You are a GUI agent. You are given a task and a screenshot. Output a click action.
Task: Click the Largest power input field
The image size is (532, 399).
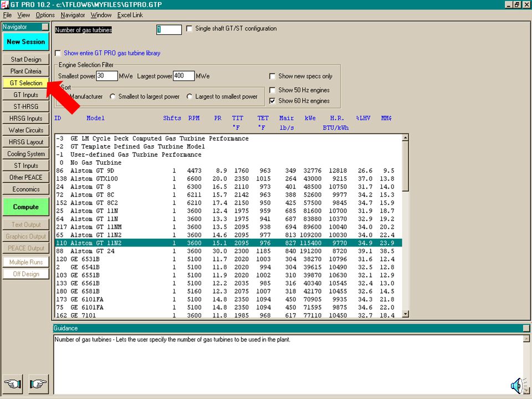[183, 76]
